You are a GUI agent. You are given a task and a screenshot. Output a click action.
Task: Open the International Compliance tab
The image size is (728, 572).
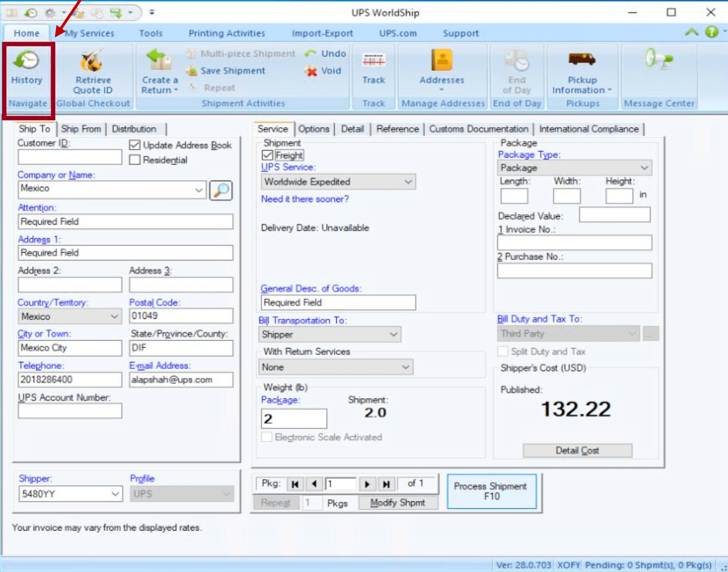pyautogui.click(x=589, y=129)
